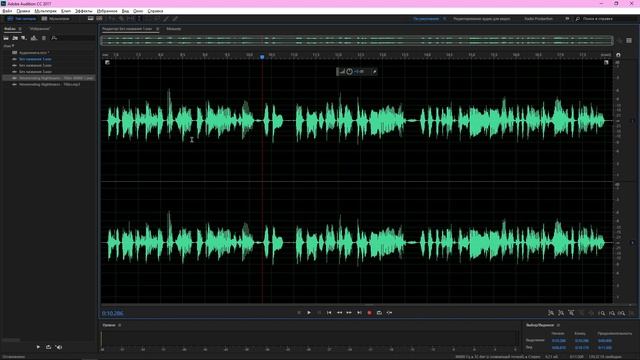
Task: Click the Import File icon in Files panel
Action: (x=15, y=38)
